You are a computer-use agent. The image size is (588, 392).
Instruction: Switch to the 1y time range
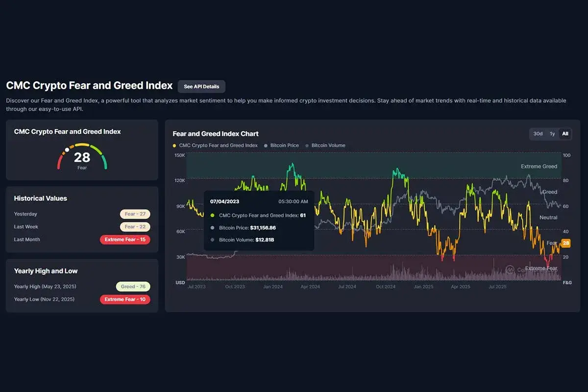[x=552, y=134]
